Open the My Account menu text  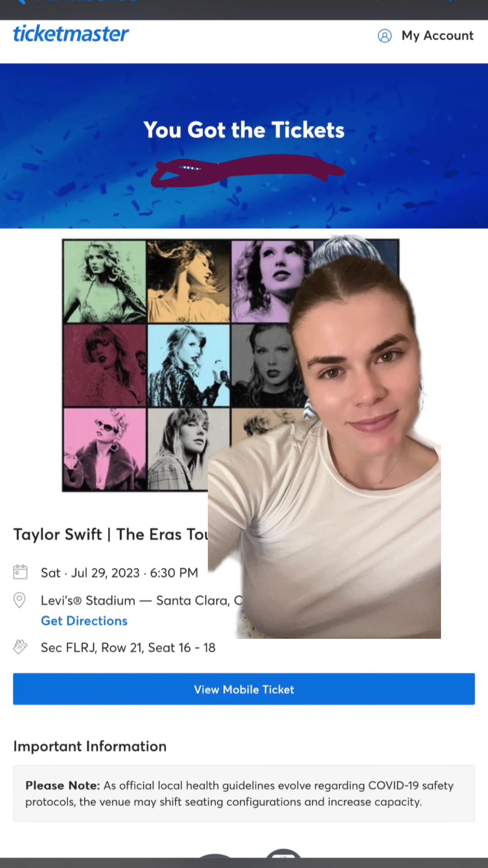click(437, 36)
